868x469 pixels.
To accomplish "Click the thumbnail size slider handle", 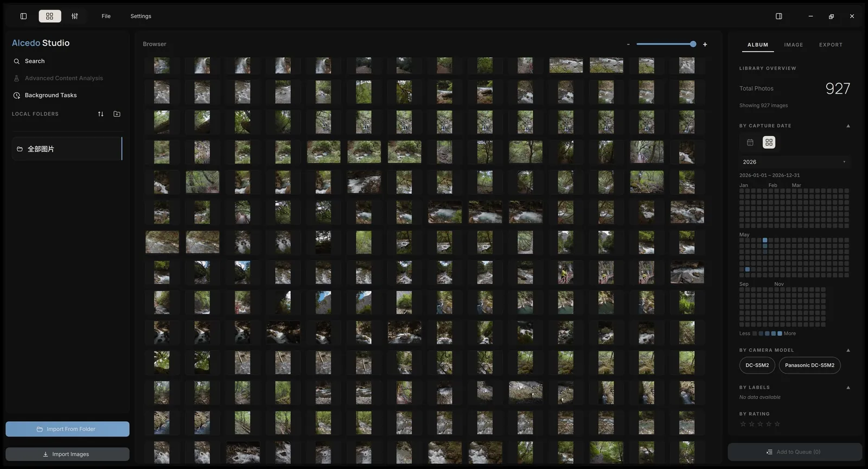I will pyautogui.click(x=693, y=44).
